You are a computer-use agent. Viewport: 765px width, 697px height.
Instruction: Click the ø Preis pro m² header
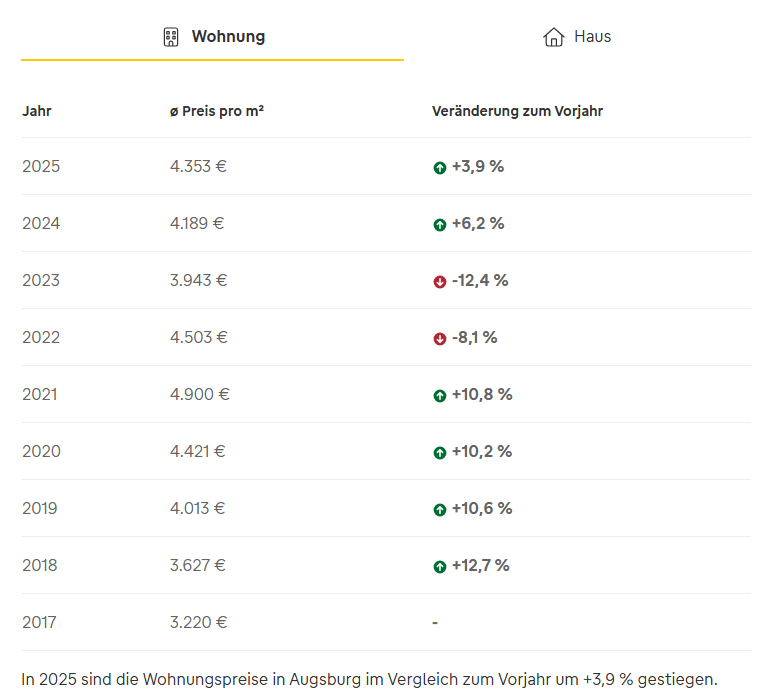tap(216, 111)
